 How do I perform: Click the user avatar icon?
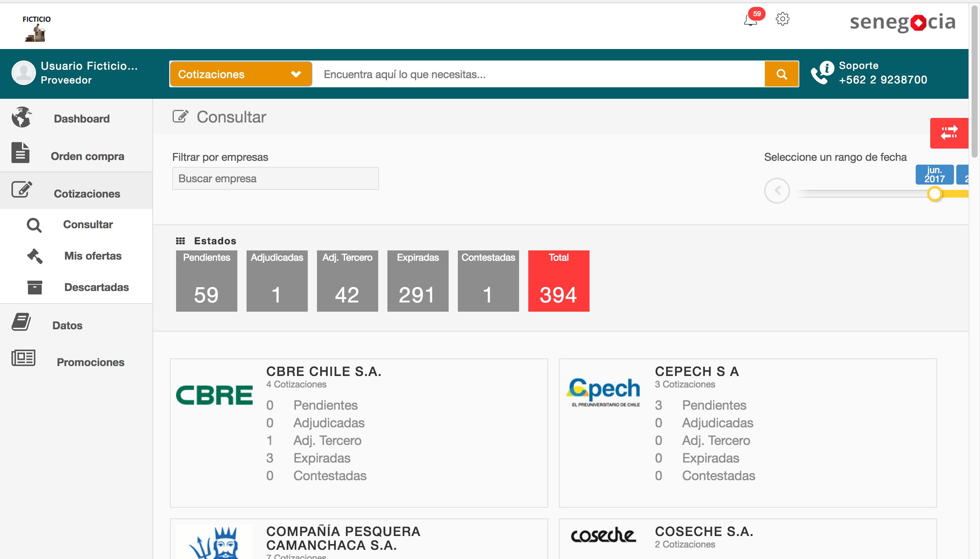(24, 73)
